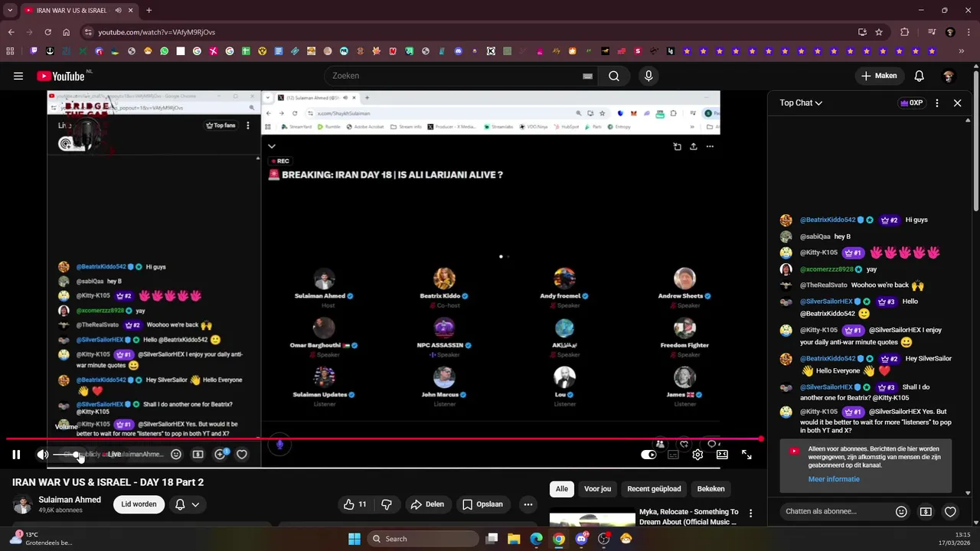Open emoji picker in chat input
The width and height of the screenshot is (980, 551).
click(x=901, y=511)
